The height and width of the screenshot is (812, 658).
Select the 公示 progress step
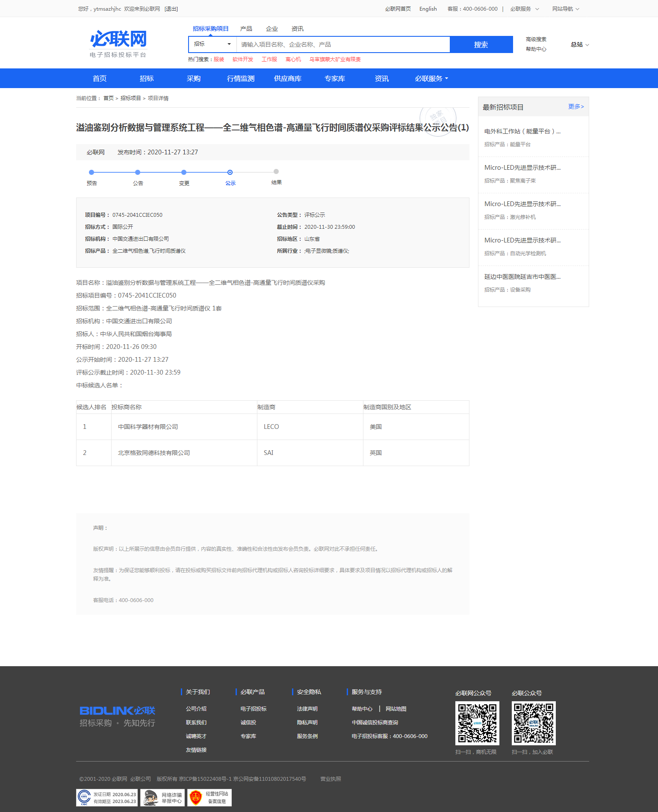(230, 177)
